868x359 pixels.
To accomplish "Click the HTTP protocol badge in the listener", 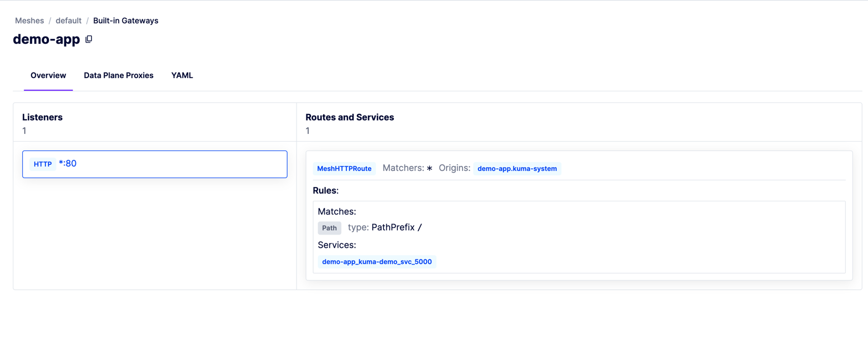I will pos(43,164).
